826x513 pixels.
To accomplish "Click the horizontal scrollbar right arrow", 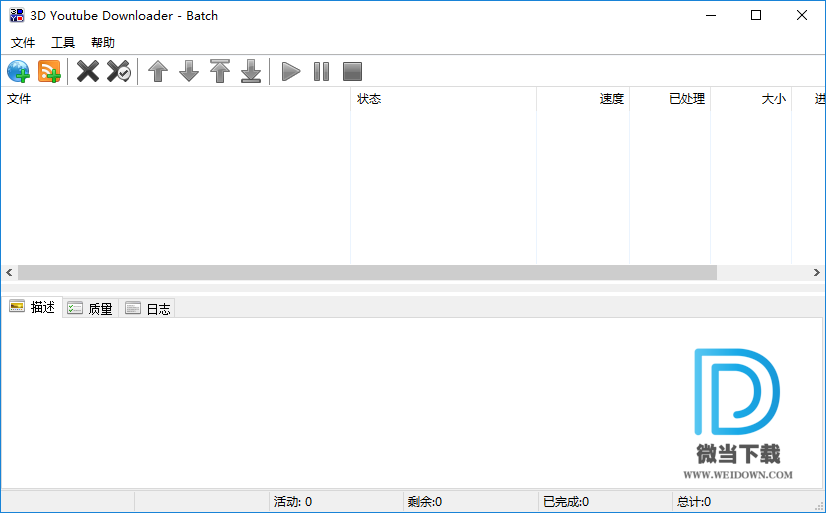I will click(817, 272).
